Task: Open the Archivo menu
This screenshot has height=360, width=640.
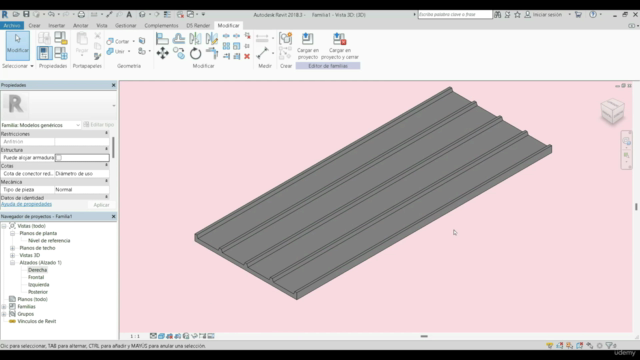Action: (12, 25)
